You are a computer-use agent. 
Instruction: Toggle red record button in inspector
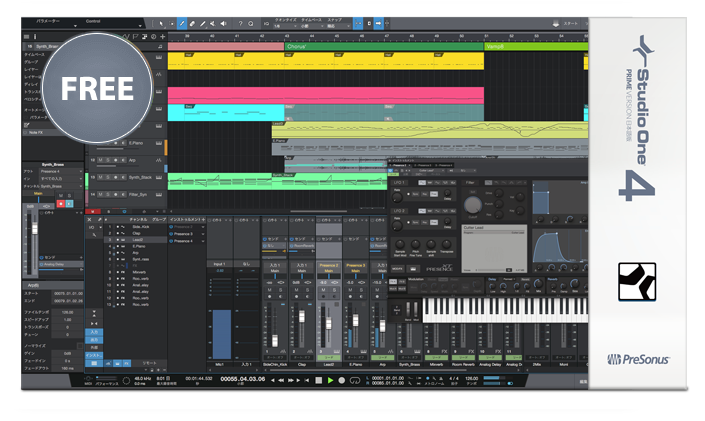[61, 204]
